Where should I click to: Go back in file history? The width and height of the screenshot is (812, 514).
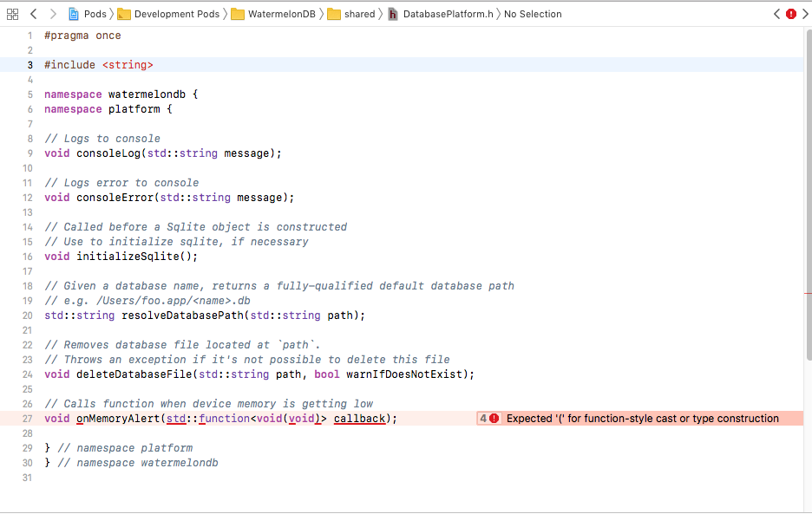tap(34, 14)
